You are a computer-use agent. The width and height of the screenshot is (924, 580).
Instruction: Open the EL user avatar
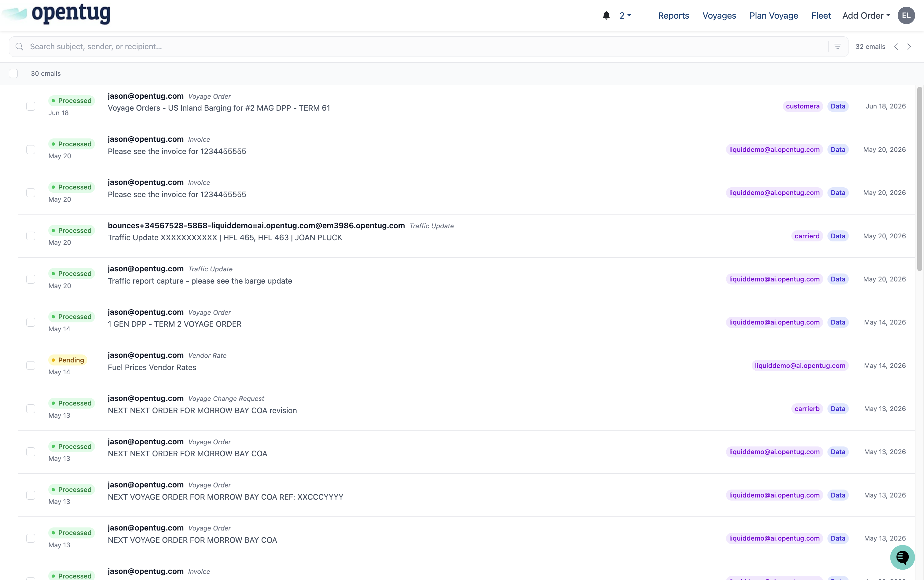tap(906, 15)
